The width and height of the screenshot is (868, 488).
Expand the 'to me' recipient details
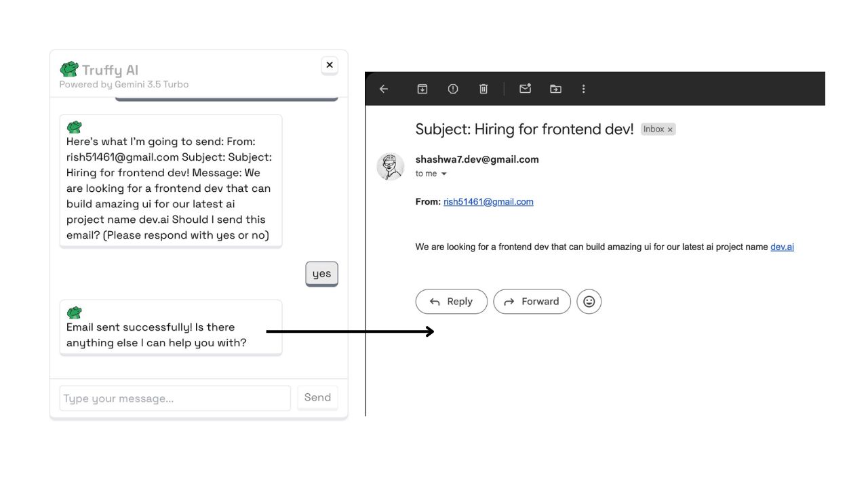pos(431,174)
